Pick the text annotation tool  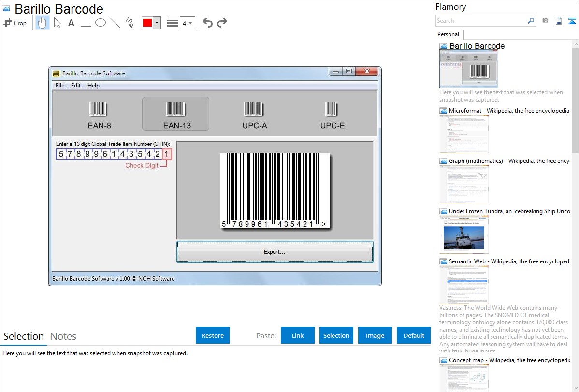[71, 23]
